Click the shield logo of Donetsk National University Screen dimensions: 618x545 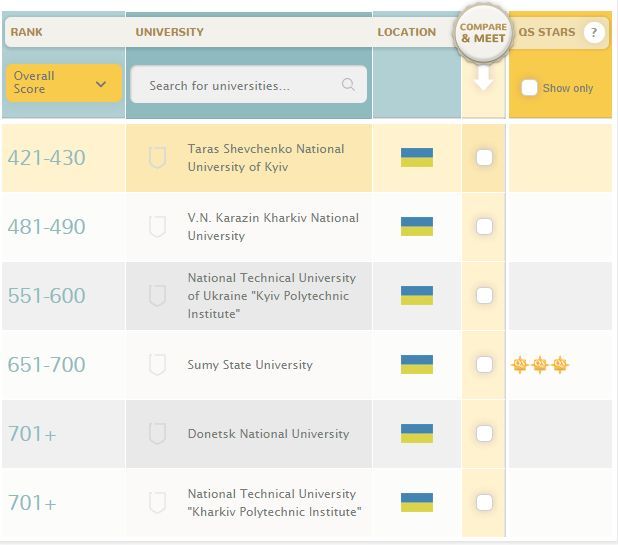tap(157, 433)
